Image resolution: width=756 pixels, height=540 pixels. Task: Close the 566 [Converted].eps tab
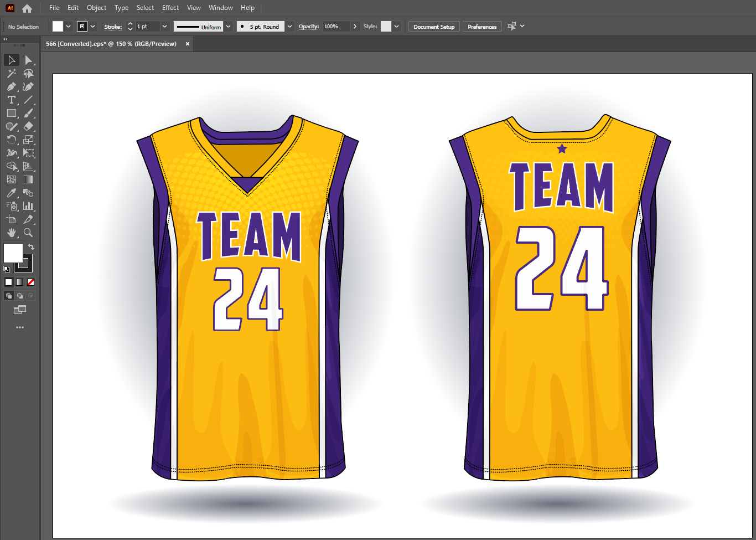coord(188,44)
